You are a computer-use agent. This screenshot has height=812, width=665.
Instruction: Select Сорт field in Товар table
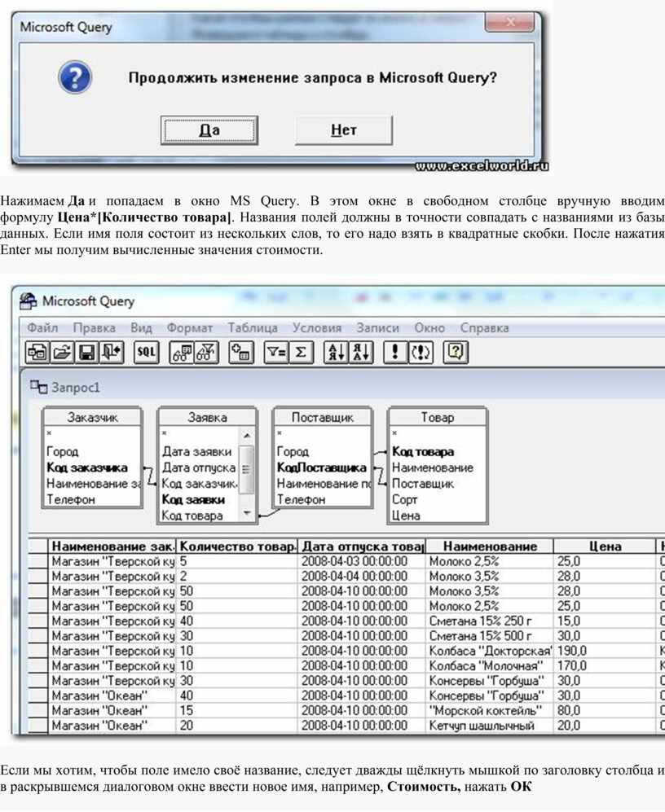[x=404, y=500]
